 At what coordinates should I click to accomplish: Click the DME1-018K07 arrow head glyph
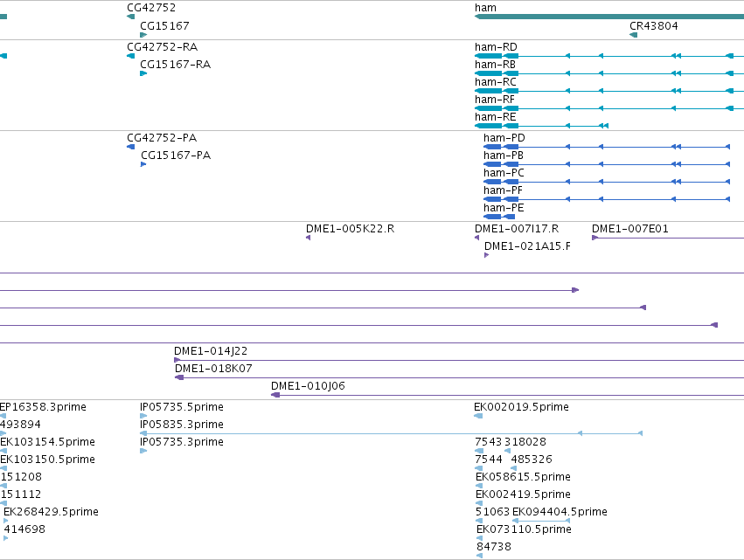click(179, 377)
